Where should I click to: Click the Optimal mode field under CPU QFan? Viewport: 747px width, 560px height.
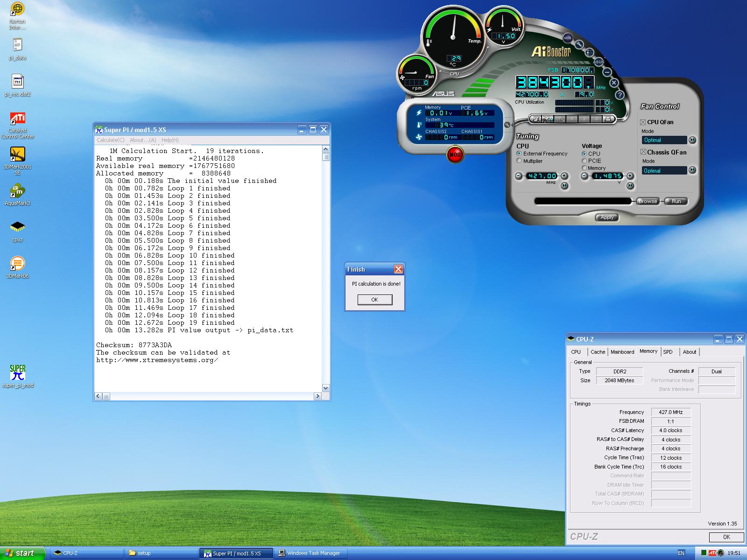(664, 140)
